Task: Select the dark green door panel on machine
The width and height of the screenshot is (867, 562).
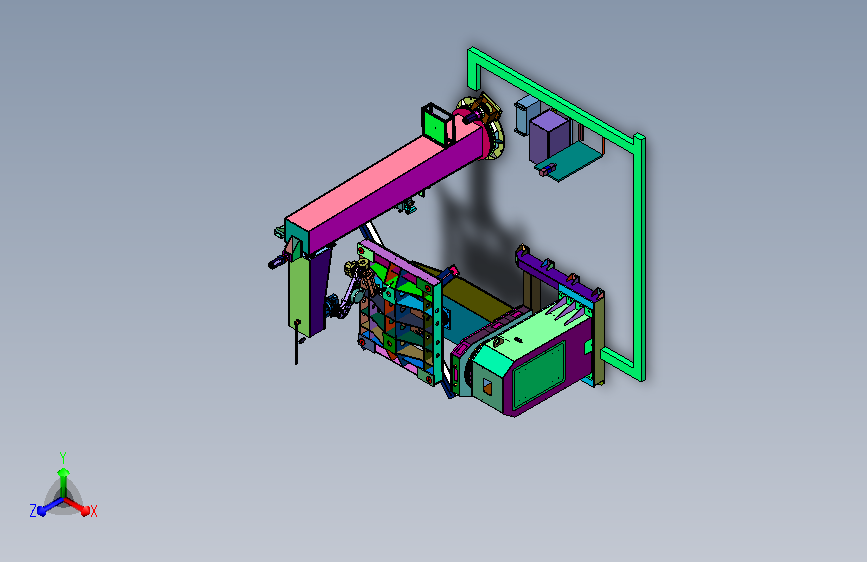Action: 539,376
